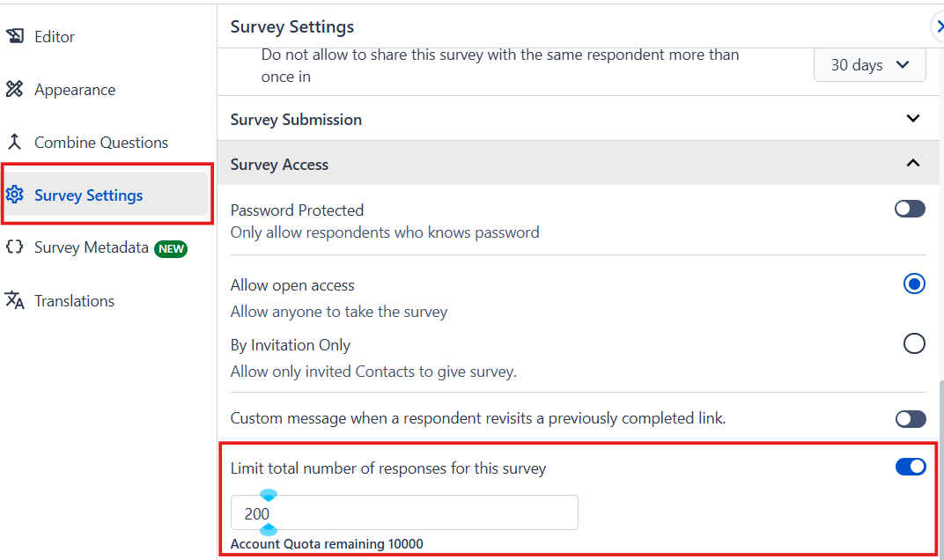Disable the limit total responses toggle

pos(911,467)
